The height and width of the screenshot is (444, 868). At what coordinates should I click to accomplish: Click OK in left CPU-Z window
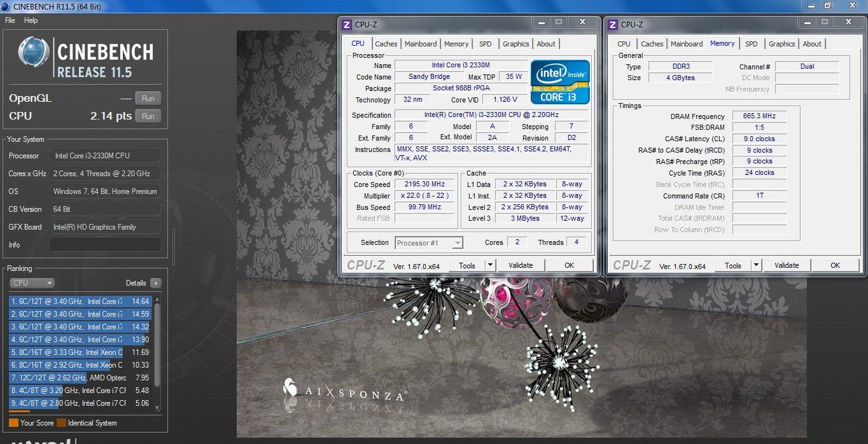(569, 265)
